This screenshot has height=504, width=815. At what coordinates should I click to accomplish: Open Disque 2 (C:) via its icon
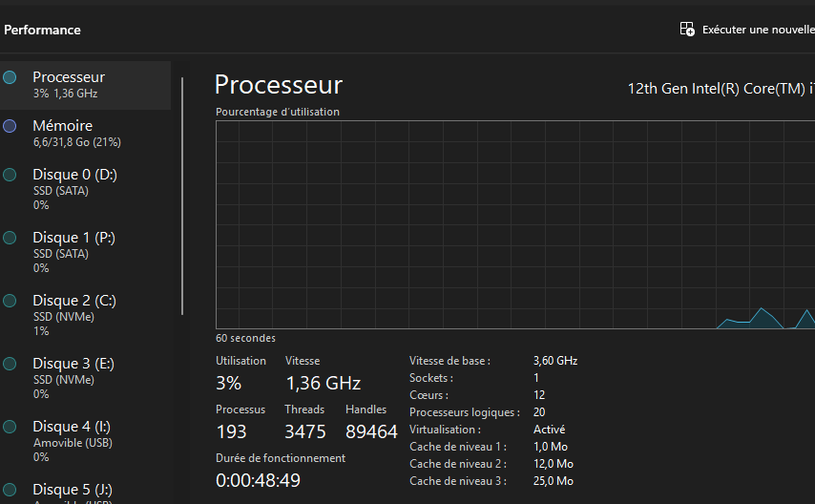[x=10, y=301]
